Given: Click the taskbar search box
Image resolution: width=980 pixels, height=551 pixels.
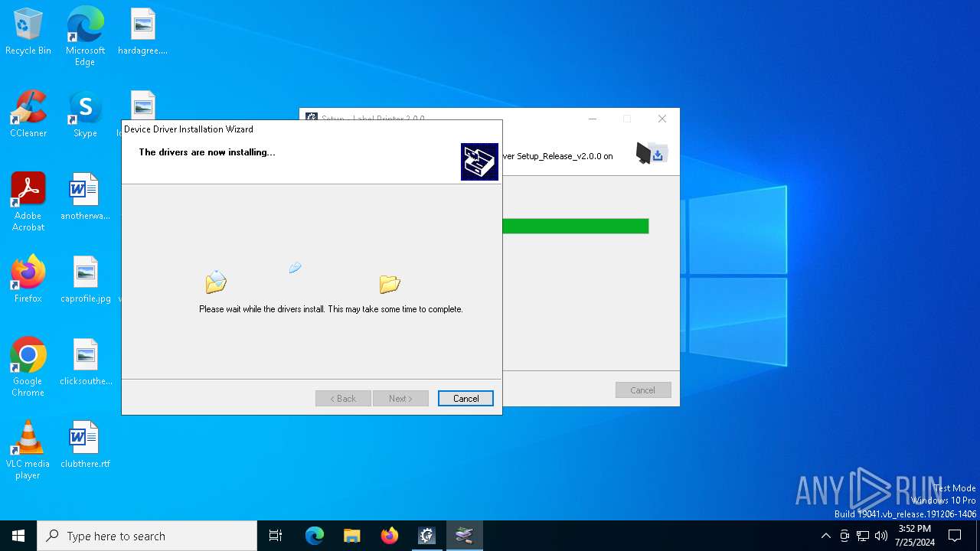Looking at the screenshot, I should tap(147, 536).
